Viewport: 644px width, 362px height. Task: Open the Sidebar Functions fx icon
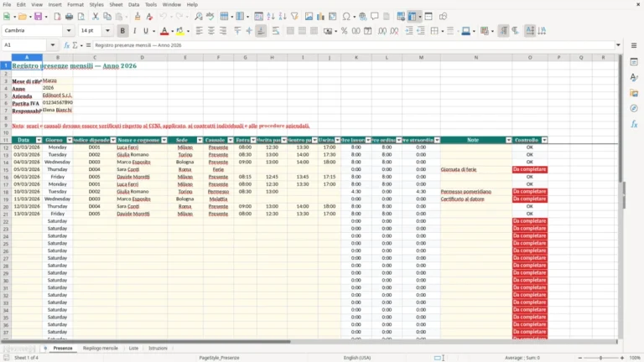(634, 124)
